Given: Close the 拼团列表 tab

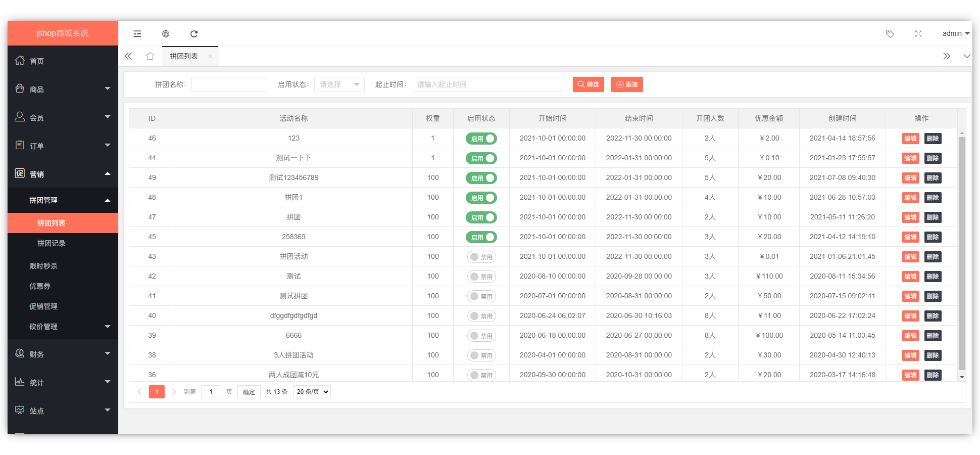Looking at the screenshot, I should 210,57.
